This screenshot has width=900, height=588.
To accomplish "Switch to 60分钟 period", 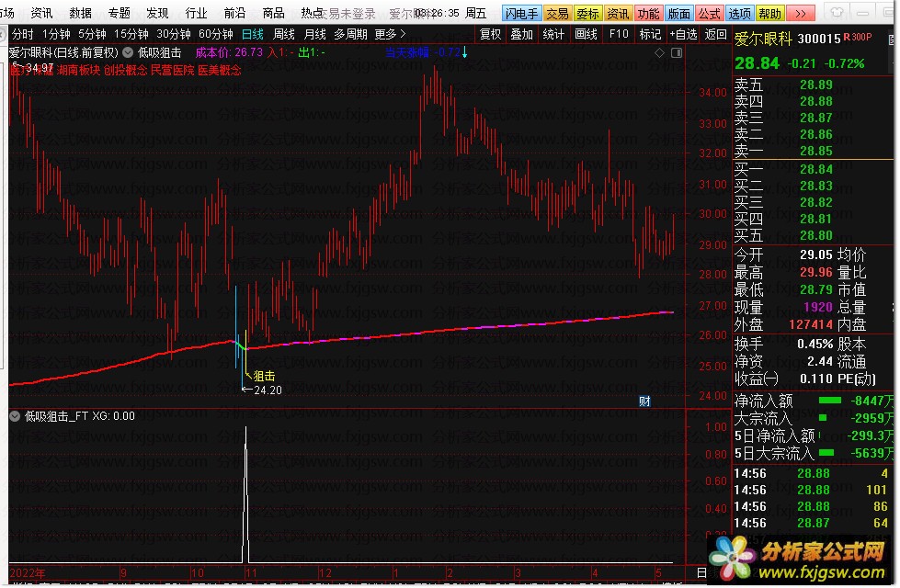I will [216, 34].
